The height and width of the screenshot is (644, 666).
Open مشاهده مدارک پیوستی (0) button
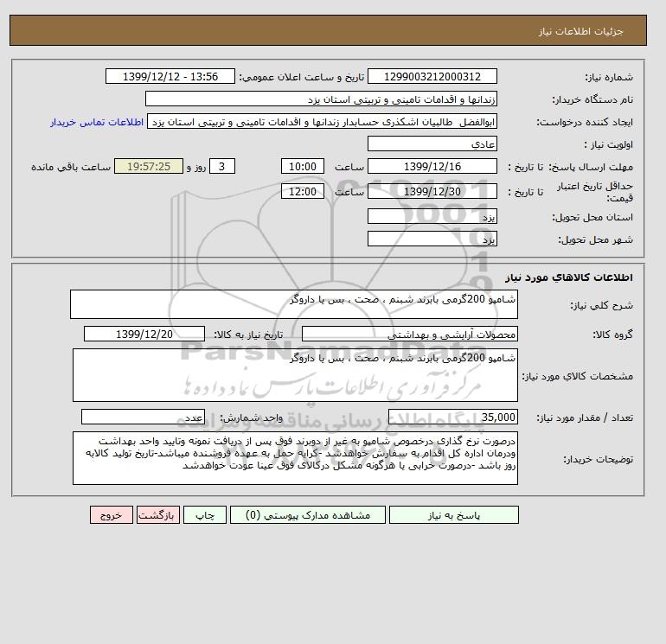click(308, 515)
